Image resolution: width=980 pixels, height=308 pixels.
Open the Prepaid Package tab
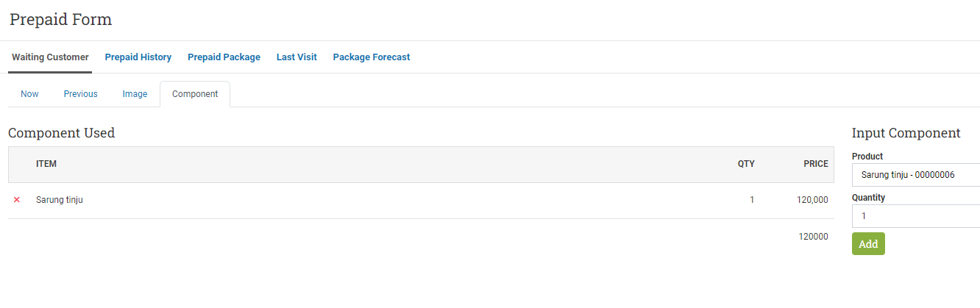224,57
